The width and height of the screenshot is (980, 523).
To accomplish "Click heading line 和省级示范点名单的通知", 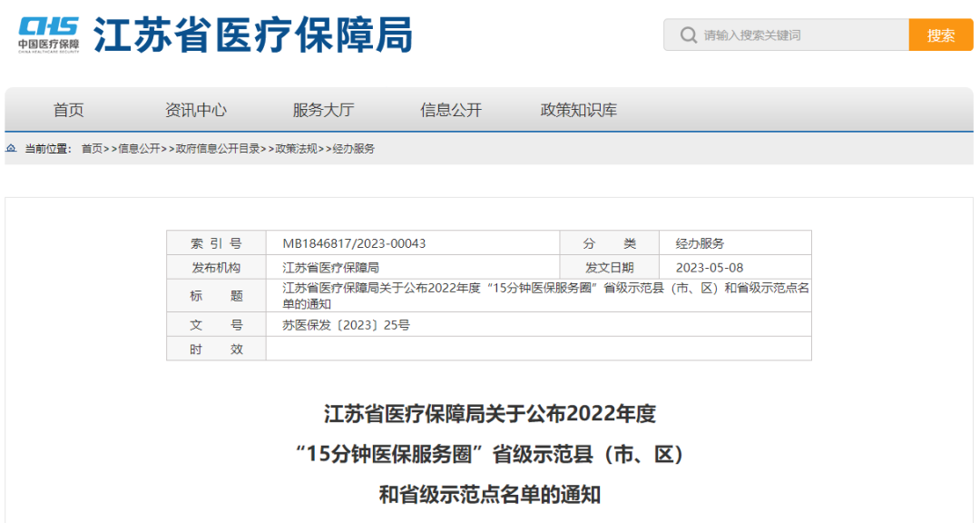I will (489, 495).
